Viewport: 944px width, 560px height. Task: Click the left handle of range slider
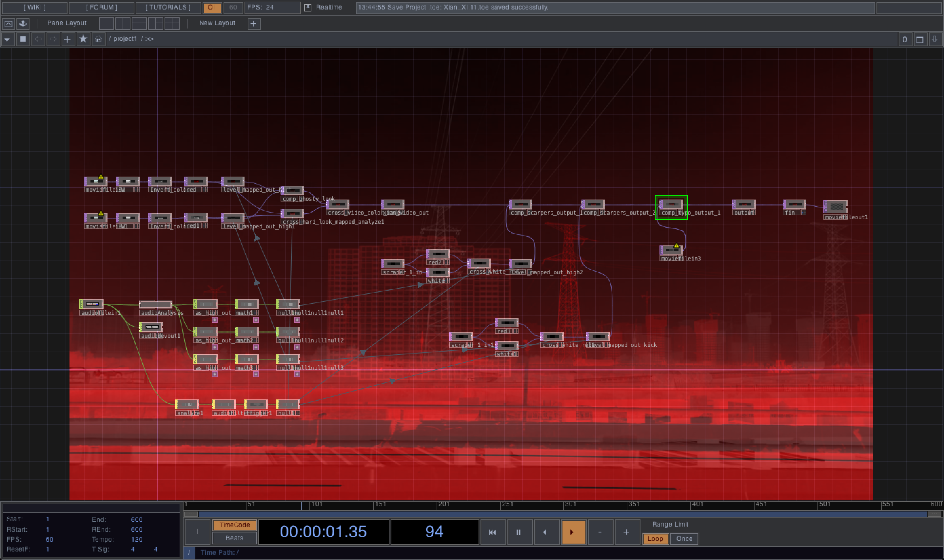click(x=191, y=514)
